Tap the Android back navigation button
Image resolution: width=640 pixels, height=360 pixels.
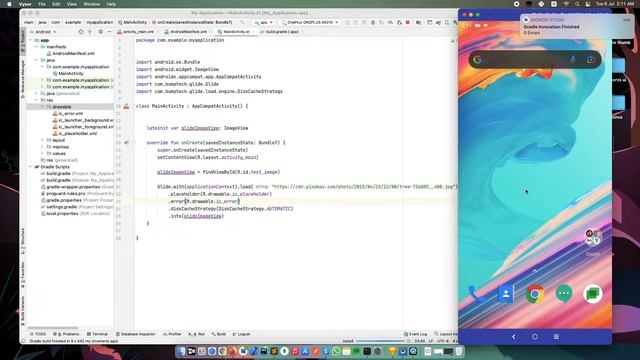(513, 337)
